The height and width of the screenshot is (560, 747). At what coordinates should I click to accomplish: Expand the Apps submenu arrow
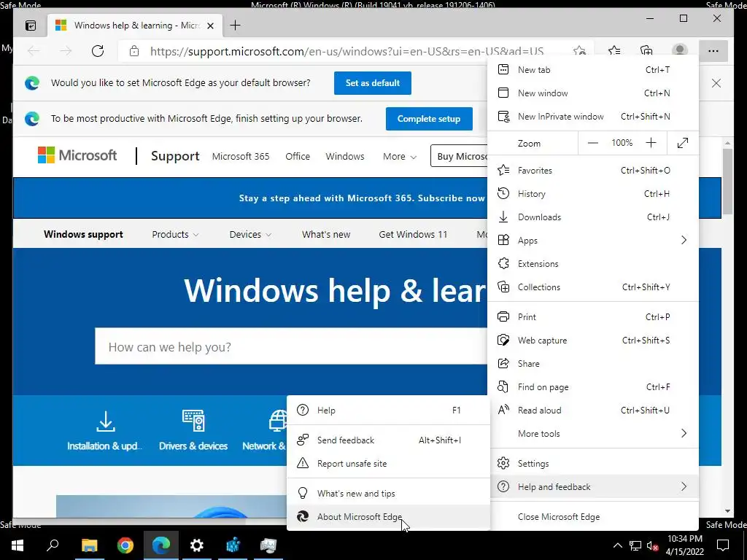coord(684,240)
